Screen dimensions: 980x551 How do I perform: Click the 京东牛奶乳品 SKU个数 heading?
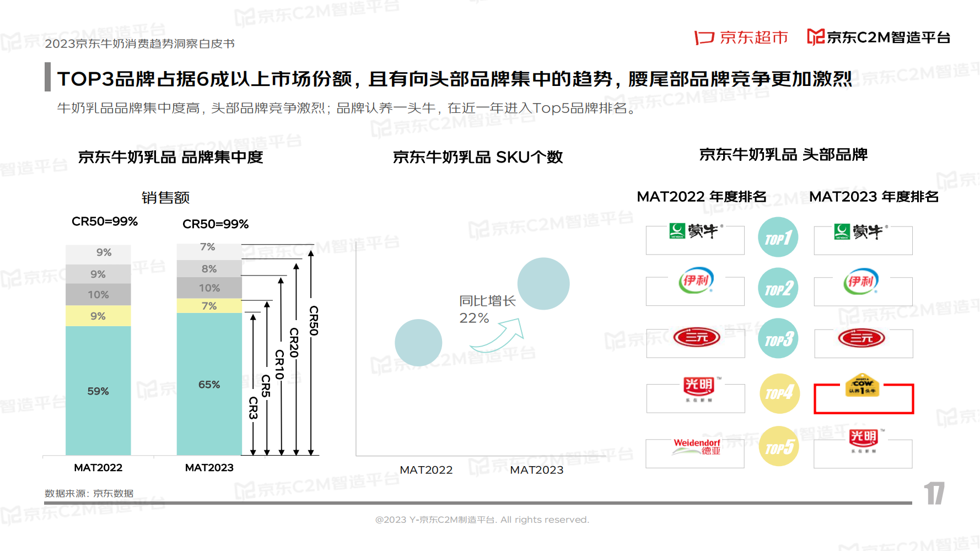pos(477,157)
